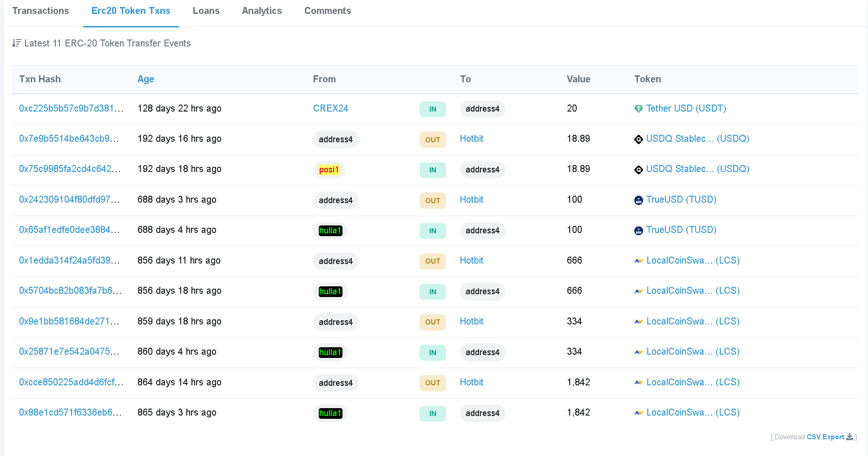
Task: Click USDQ icon in the posi1 row
Action: [x=638, y=170]
